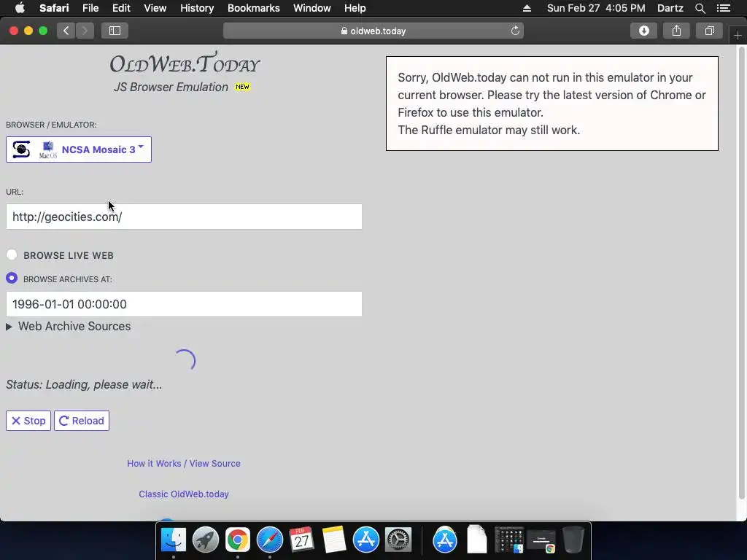Screen dimensions: 747x560
Task: Open the Help menu
Action: click(355, 8)
